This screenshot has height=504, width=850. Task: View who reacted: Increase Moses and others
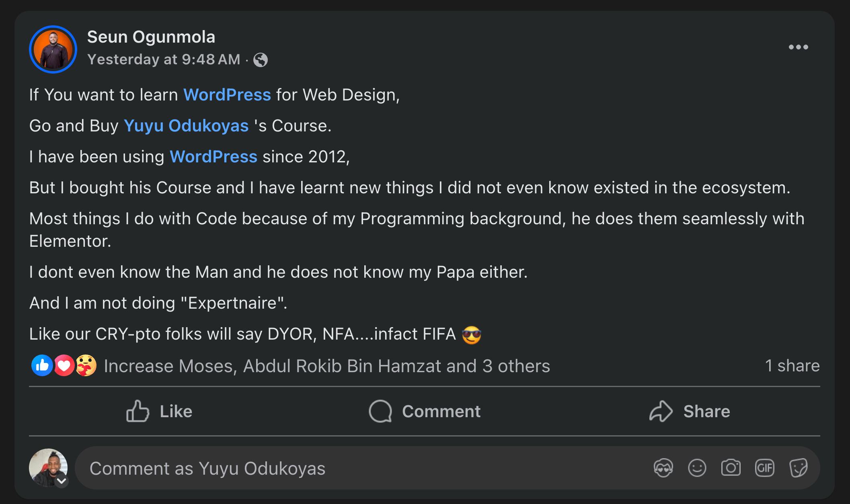pos(327,366)
